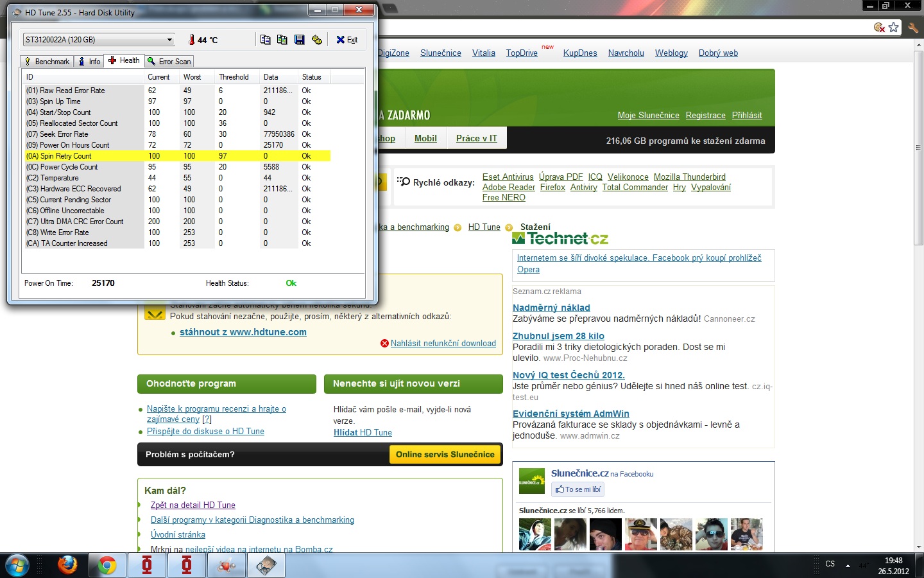Select the (C5) Current Pending Sector row
Viewport: 924px width, 578px height.
[176, 200]
